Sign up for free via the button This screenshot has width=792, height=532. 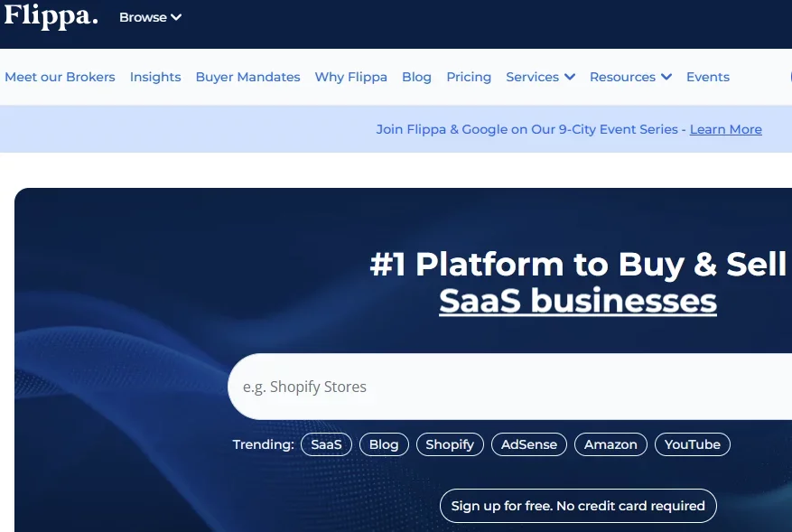[x=577, y=506]
